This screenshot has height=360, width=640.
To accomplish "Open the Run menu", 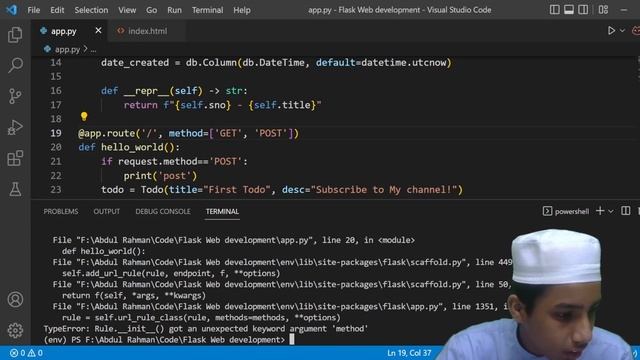I will 174,10.
